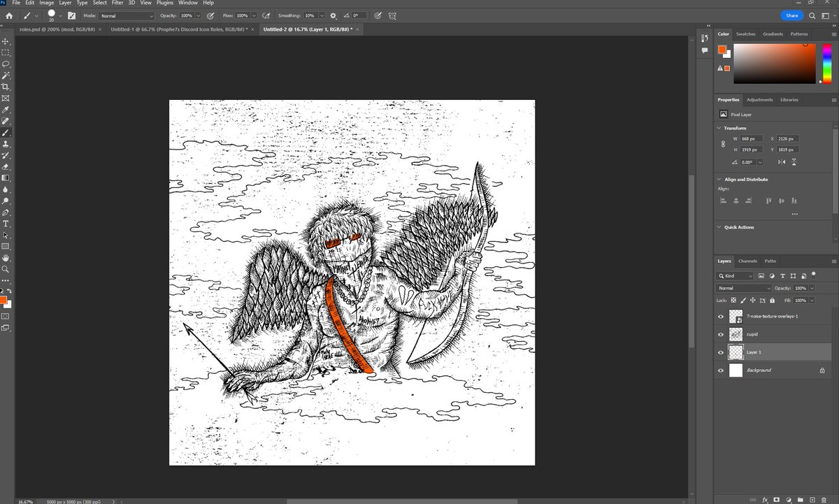Select the Move tool

[6, 41]
